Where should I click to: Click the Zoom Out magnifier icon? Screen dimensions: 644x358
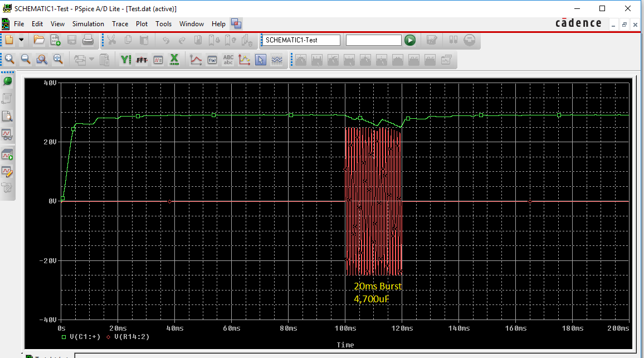tap(26, 60)
